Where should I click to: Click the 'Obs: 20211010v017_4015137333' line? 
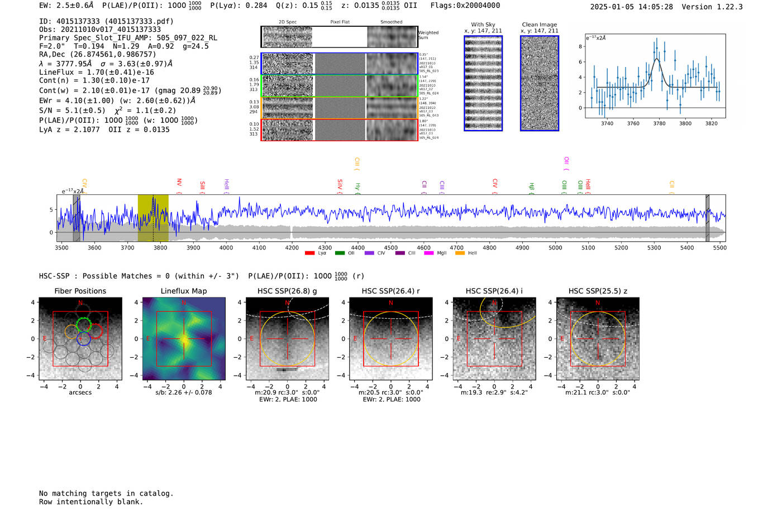point(100,30)
